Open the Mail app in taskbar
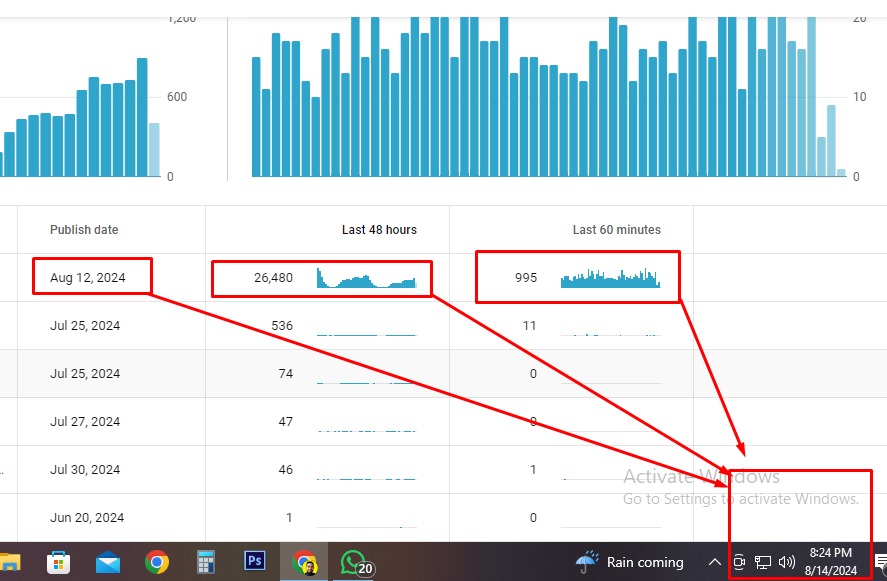The width and height of the screenshot is (887, 581). click(x=108, y=562)
